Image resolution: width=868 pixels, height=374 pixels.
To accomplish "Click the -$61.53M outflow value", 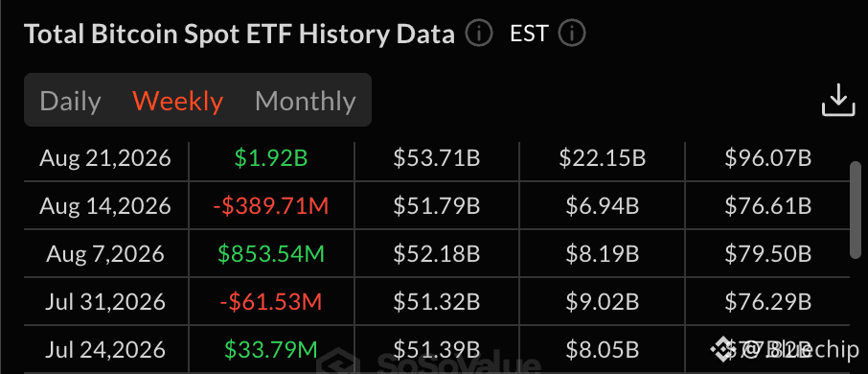I will 271,302.
